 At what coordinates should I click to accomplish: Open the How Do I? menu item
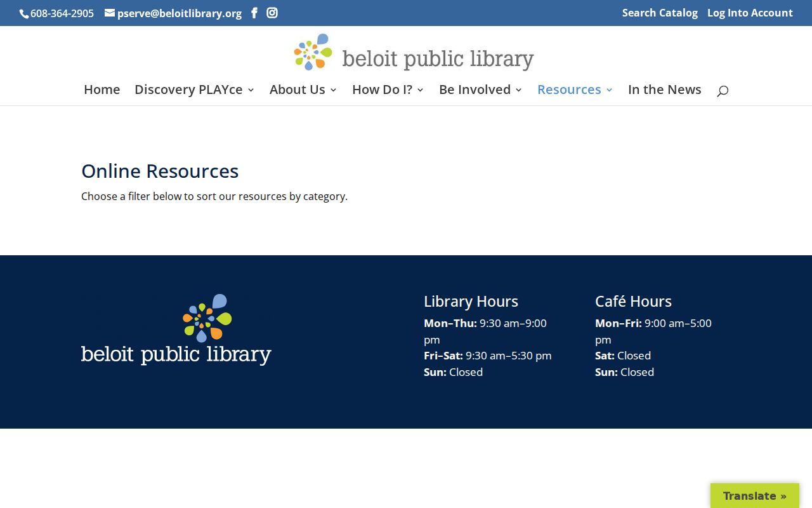coord(382,90)
